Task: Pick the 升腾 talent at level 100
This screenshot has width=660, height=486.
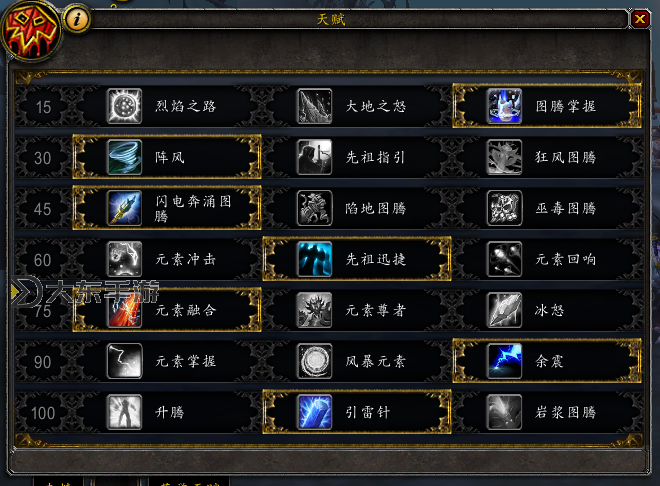Action: tap(167, 412)
